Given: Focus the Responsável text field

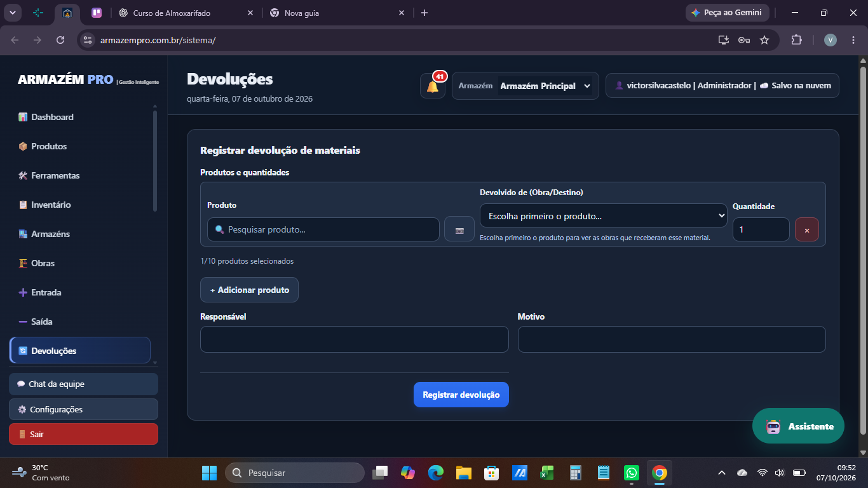Looking at the screenshot, I should coord(355,339).
